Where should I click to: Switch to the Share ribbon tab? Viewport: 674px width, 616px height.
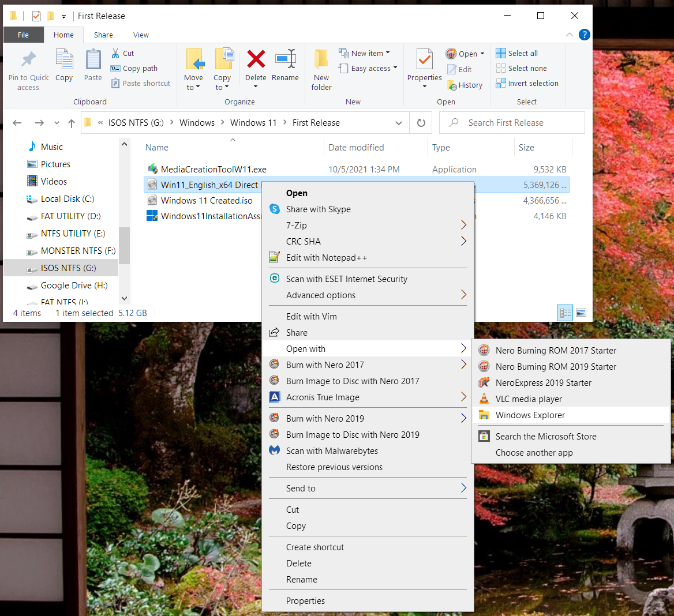(104, 35)
